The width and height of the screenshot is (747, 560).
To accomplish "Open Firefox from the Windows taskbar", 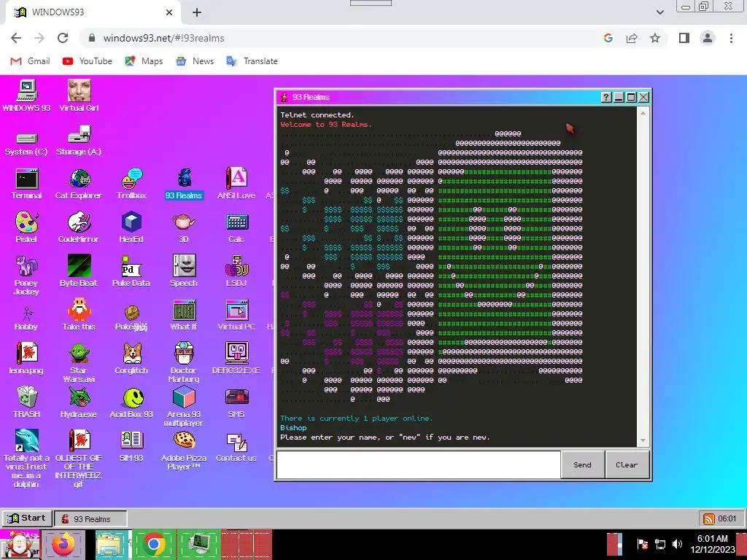I will pos(64,544).
